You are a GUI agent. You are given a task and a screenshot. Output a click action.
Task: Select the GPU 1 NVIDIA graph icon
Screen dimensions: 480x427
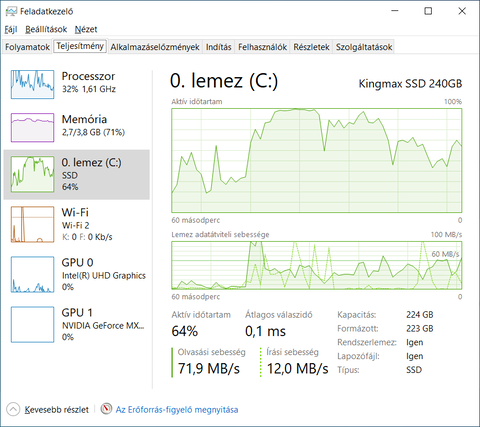(32, 324)
